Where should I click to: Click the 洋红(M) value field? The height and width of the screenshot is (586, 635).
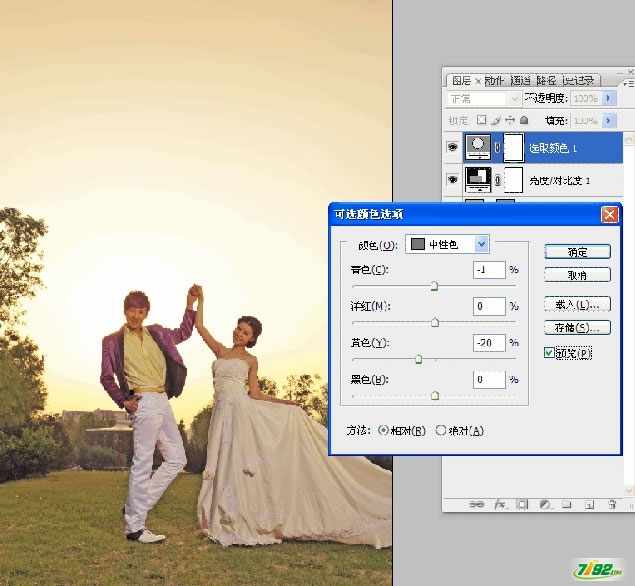tap(489, 306)
